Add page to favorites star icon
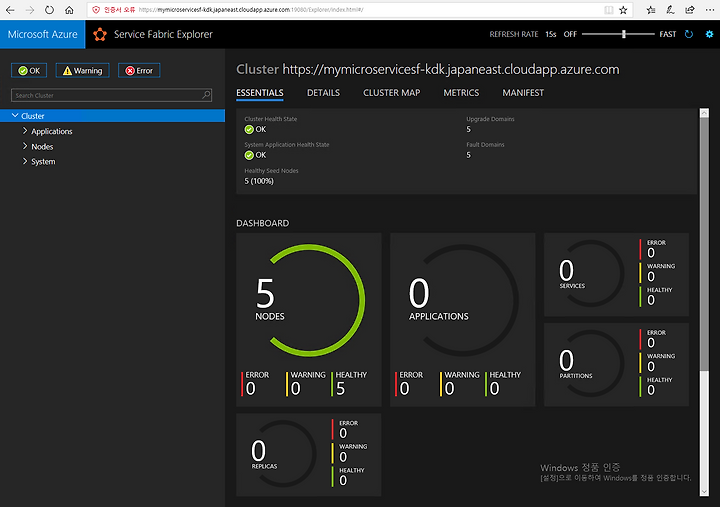The height and width of the screenshot is (507, 720). (x=623, y=10)
